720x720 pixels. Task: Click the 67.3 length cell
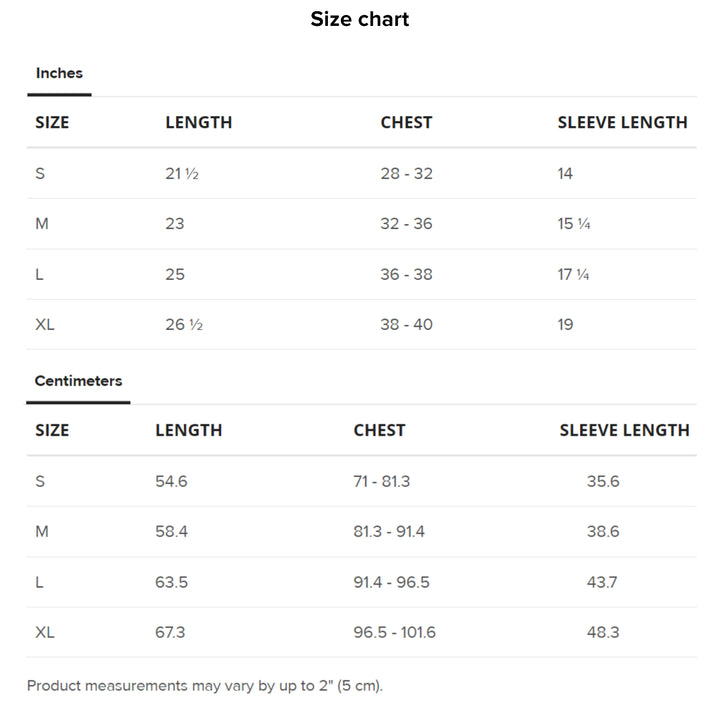[170, 632]
